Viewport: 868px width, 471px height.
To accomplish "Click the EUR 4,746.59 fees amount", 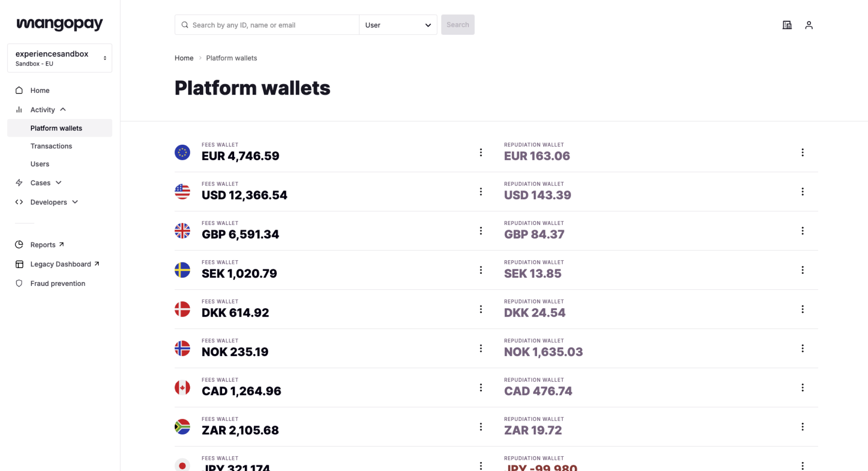I will click(240, 156).
